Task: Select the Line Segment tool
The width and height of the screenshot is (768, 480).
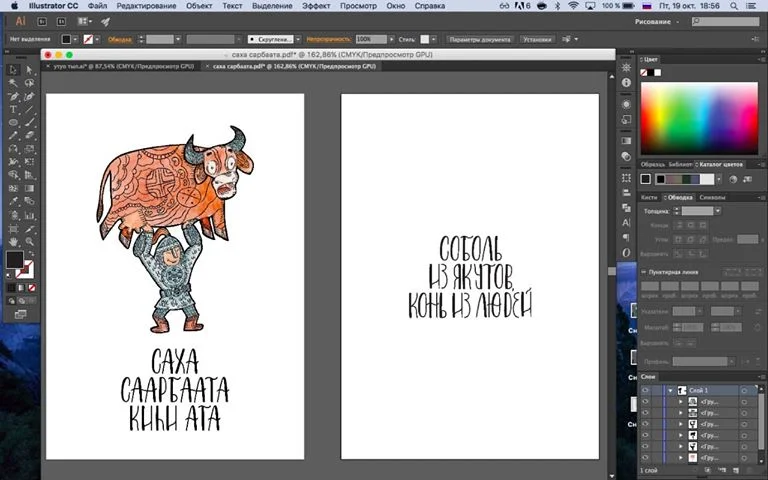Action: click(x=29, y=110)
